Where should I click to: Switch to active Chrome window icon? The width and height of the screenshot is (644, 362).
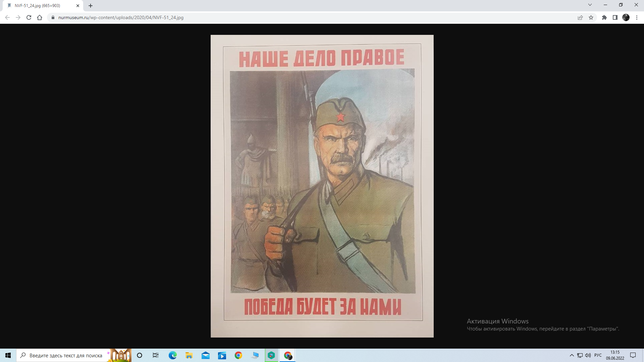(288, 355)
